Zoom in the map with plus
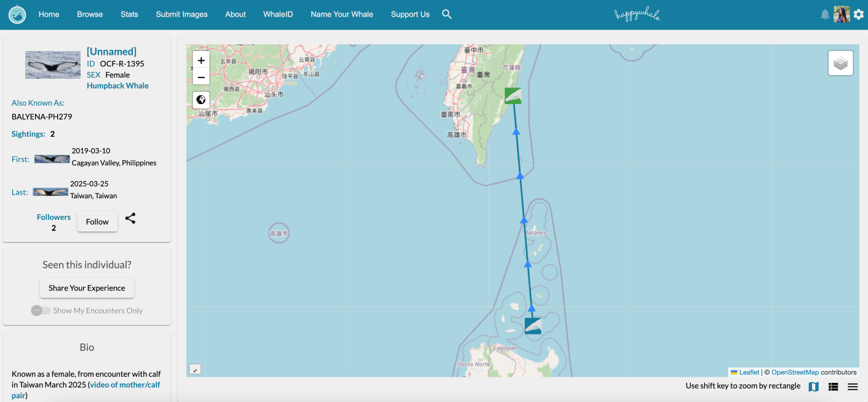The width and height of the screenshot is (868, 402). click(x=201, y=60)
